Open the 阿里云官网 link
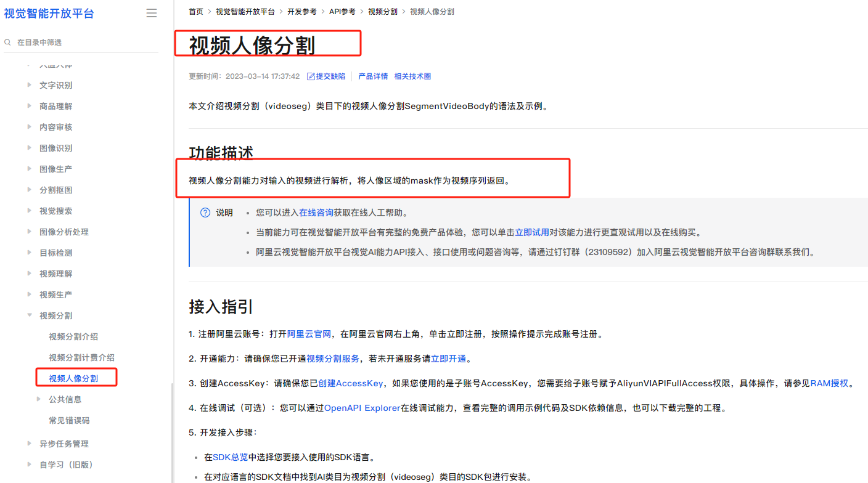Viewport: 868px width, 483px height. click(x=309, y=334)
